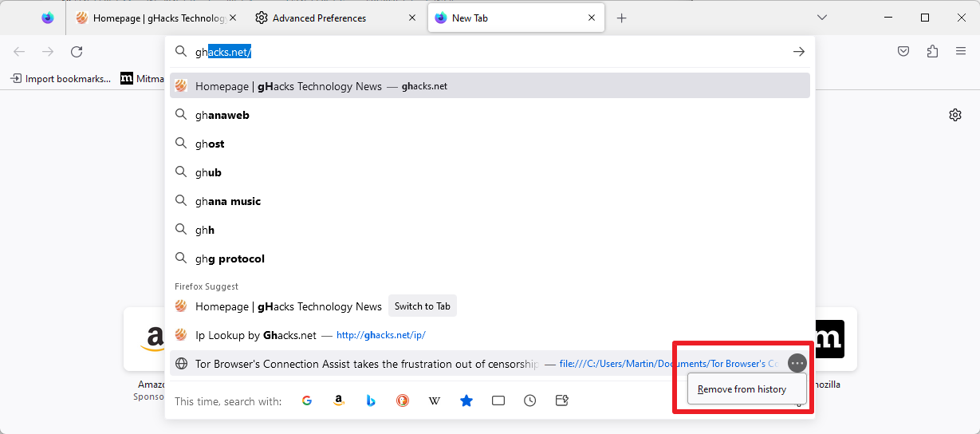
Task: Click the Amazon shortcut tile on New Tab
Action: 144,339
